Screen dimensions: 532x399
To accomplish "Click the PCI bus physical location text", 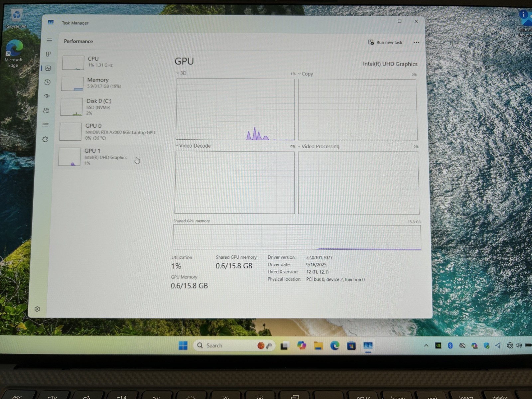I will click(x=335, y=279).
